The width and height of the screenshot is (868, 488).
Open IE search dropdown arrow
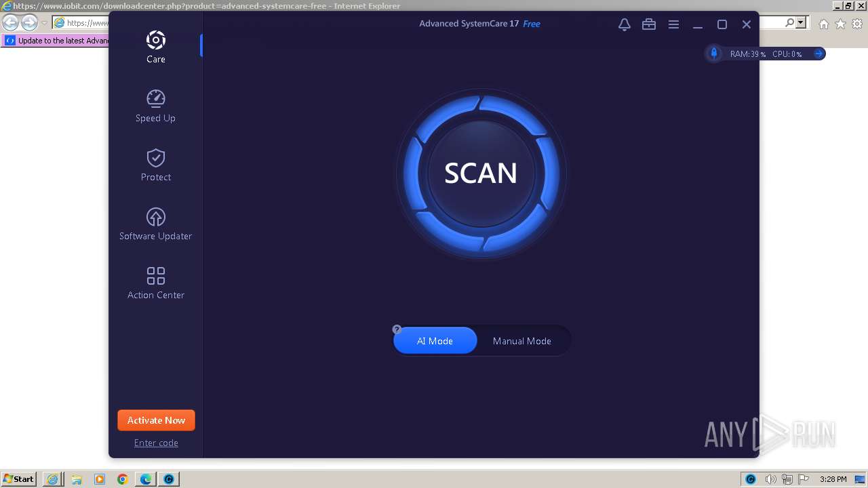pos(802,23)
